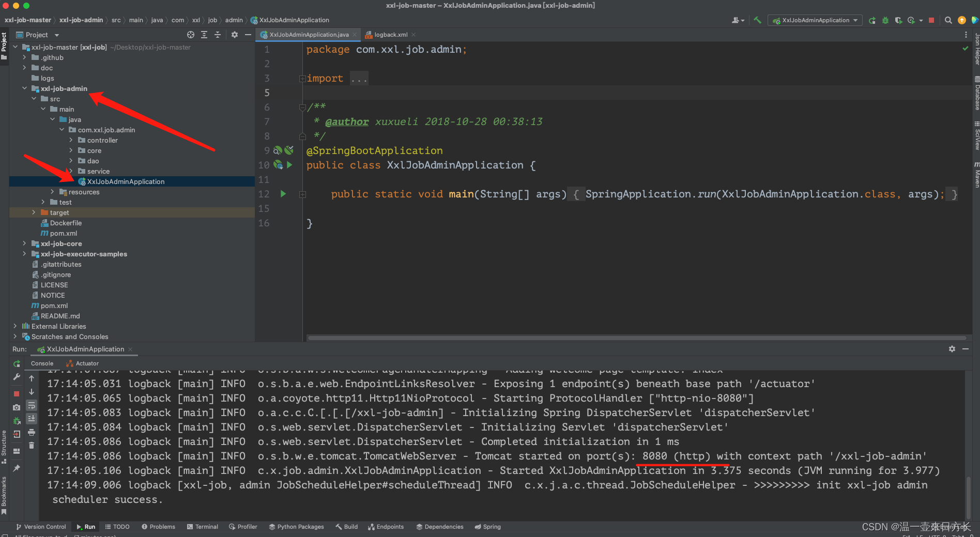
Task: Expand the target folder
Action: click(34, 212)
